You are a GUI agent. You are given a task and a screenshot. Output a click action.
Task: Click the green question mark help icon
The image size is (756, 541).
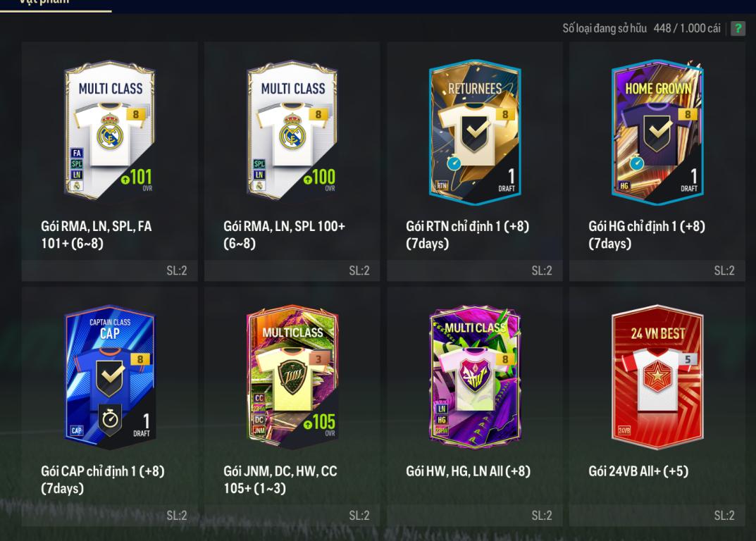(x=738, y=28)
